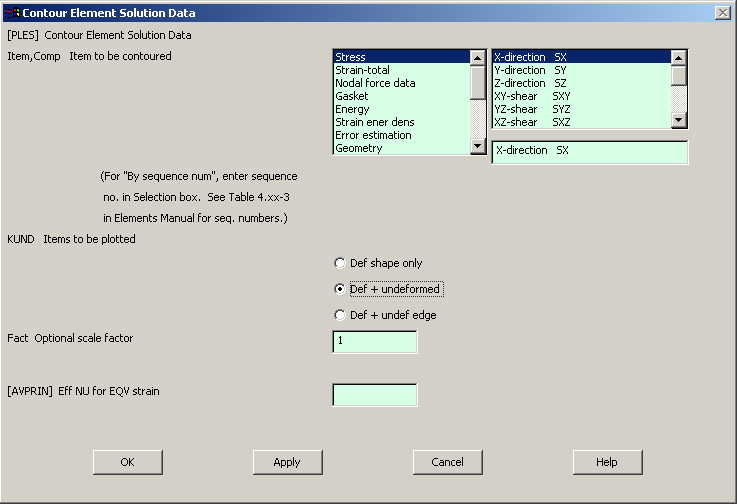Close the Contour Element Solution Data dialog
This screenshot has width=737, height=504.
point(722,13)
